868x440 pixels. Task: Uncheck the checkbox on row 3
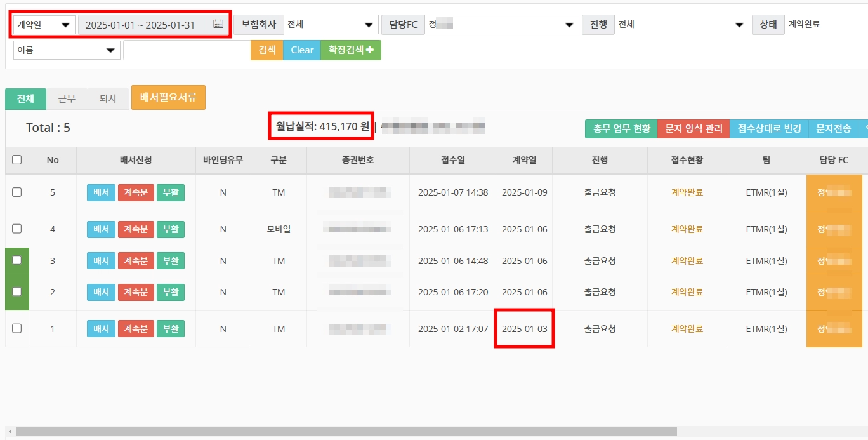16,260
